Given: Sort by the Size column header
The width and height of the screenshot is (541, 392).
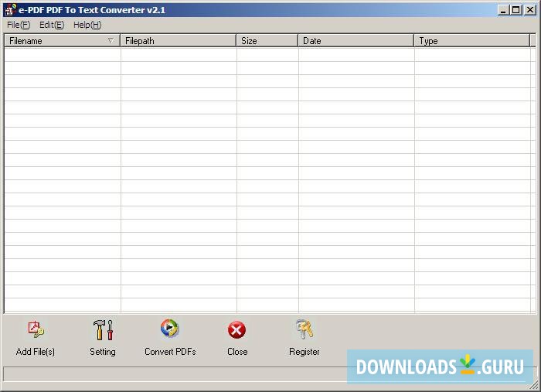Looking at the screenshot, I should click(x=267, y=41).
